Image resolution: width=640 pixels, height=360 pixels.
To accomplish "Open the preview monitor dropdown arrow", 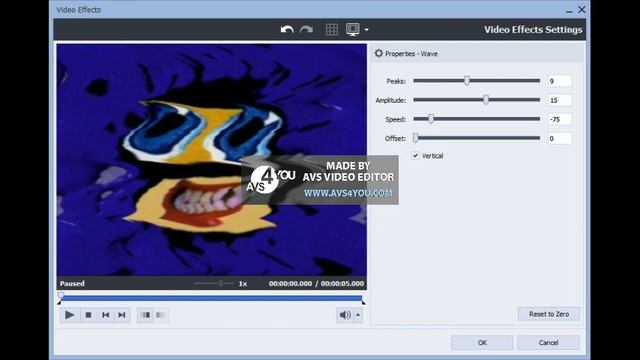I will point(366,30).
